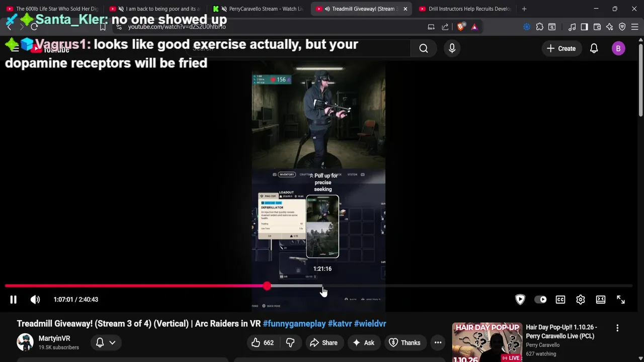644x362 pixels.
Task: Seek to the unplayed part of the progress bar
Action: coord(478,286)
